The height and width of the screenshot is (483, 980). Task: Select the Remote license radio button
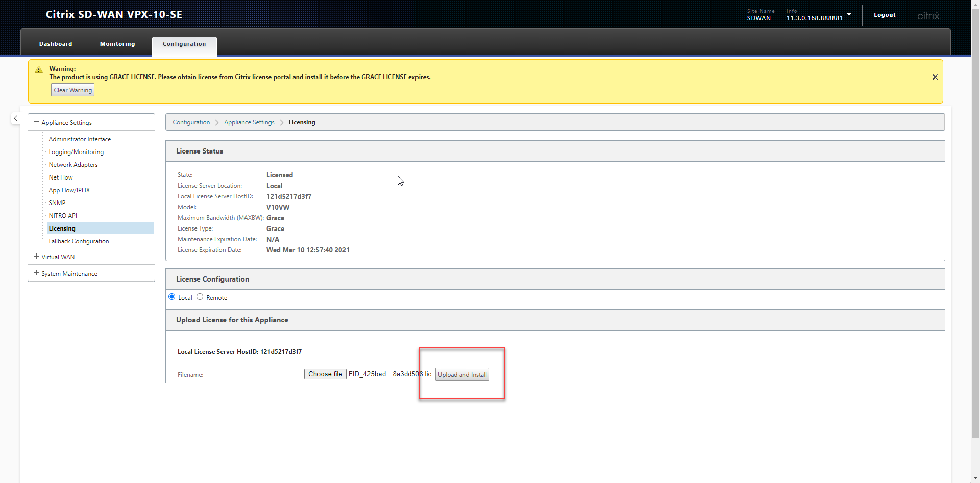pyautogui.click(x=200, y=297)
